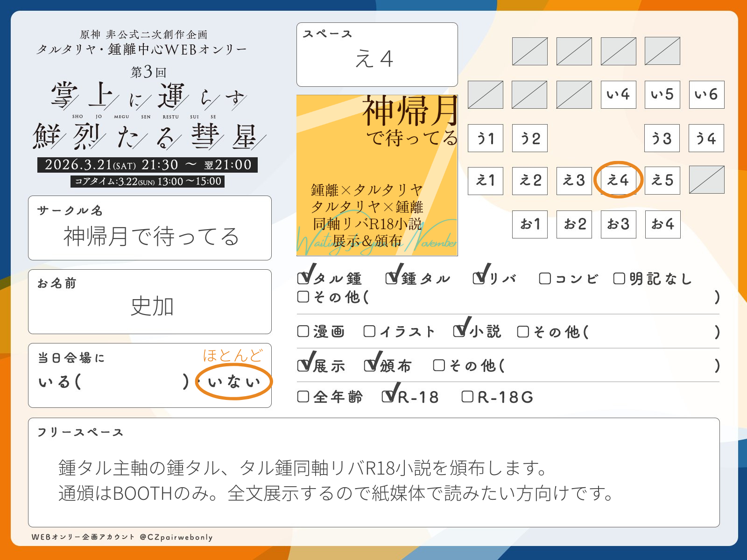747x560 pixels.
Task: Click the 神帰月で待ってる circle cut image
Action: tap(377, 175)
